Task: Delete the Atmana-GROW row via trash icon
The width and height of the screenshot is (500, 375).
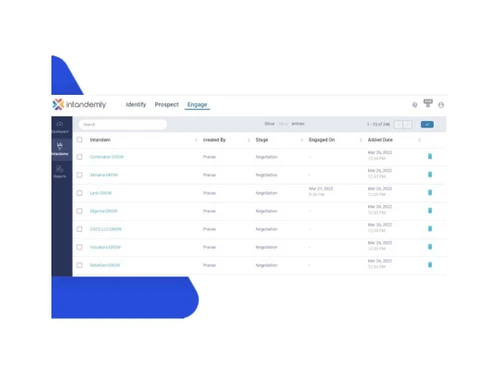Action: click(x=430, y=174)
